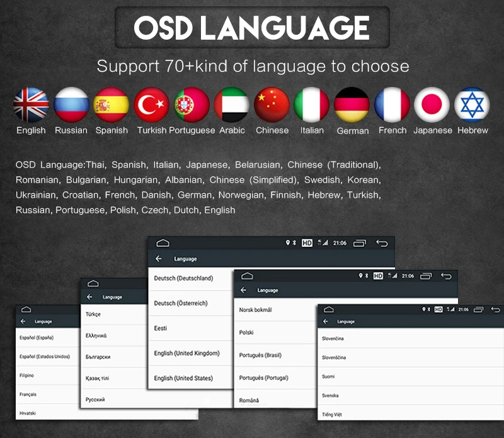Choose the Spanish flag icon

coord(112,104)
